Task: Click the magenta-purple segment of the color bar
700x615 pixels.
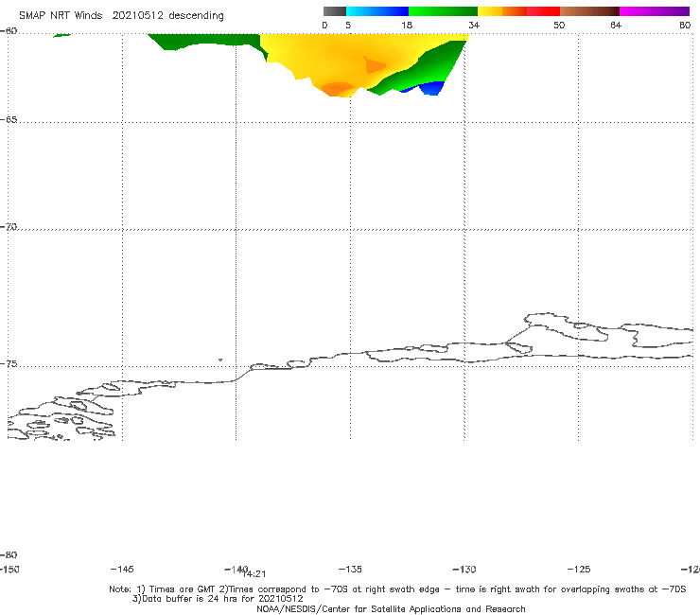Action: 655,11
